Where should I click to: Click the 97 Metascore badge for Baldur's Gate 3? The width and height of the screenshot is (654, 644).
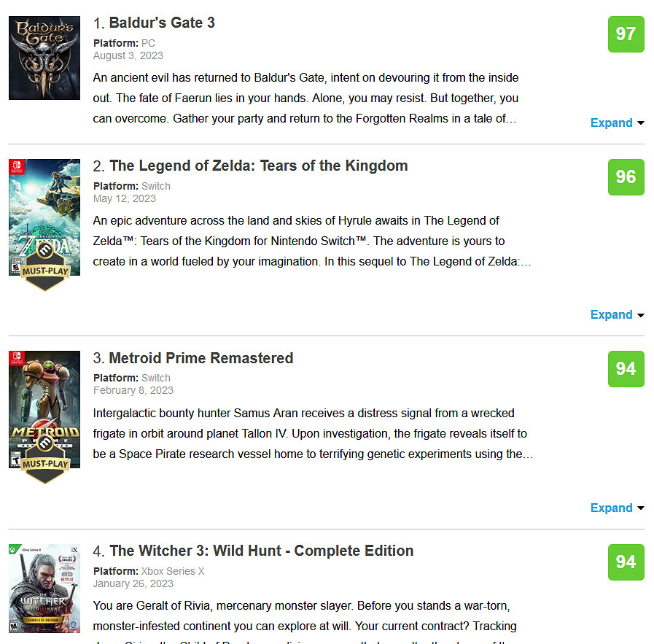[626, 34]
